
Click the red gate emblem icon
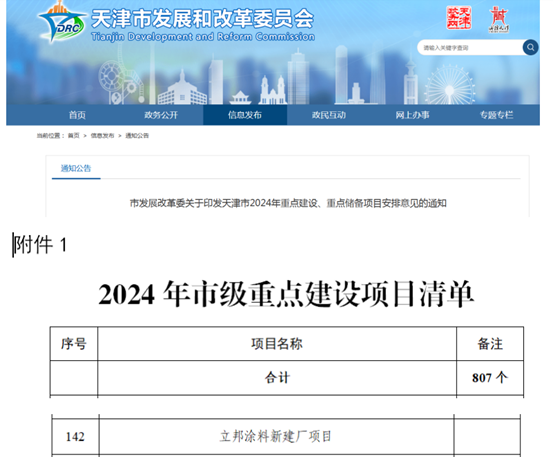point(499,19)
